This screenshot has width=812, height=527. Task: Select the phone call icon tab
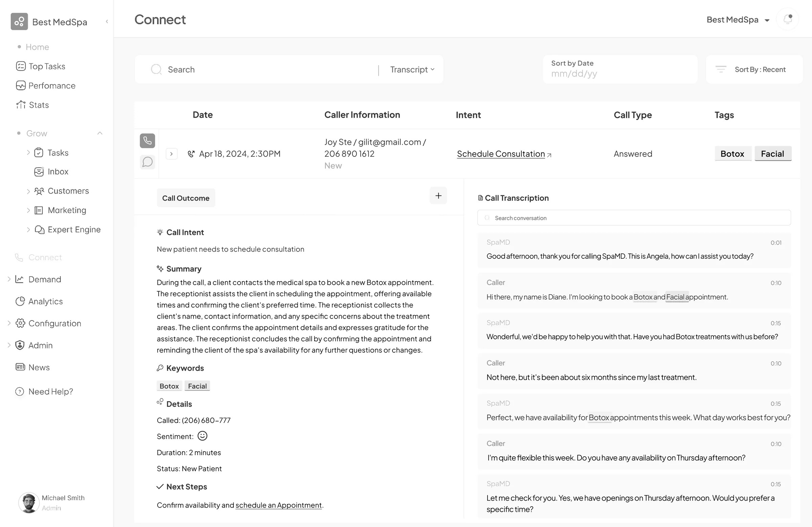tap(148, 140)
